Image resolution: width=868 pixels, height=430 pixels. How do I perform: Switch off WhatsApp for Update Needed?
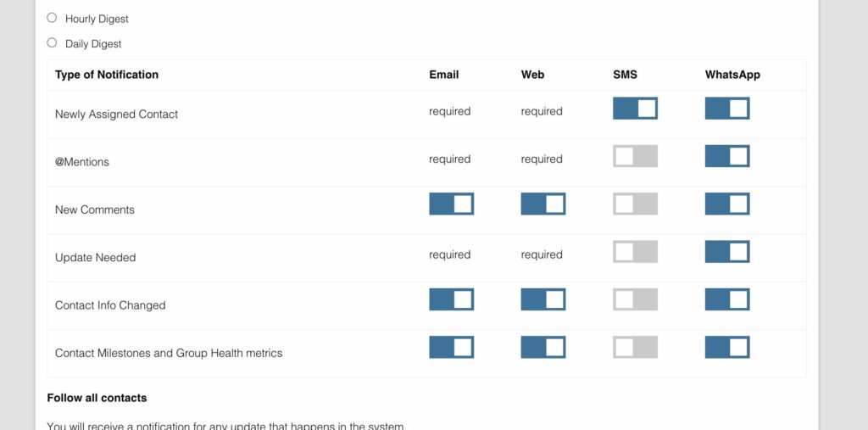tap(726, 252)
